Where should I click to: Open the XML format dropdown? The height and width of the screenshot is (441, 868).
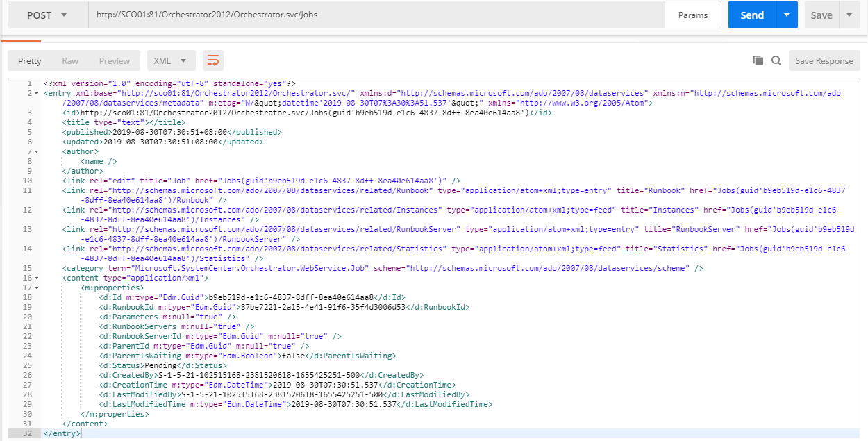[x=170, y=60]
